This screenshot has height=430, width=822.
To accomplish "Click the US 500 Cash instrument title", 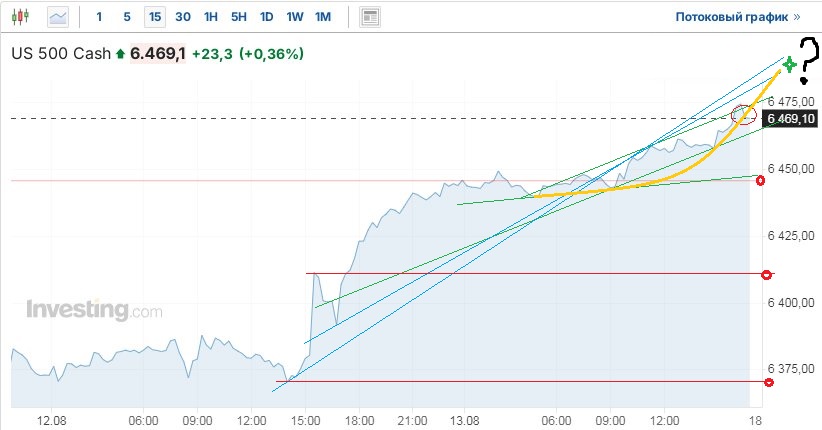I will coord(60,53).
